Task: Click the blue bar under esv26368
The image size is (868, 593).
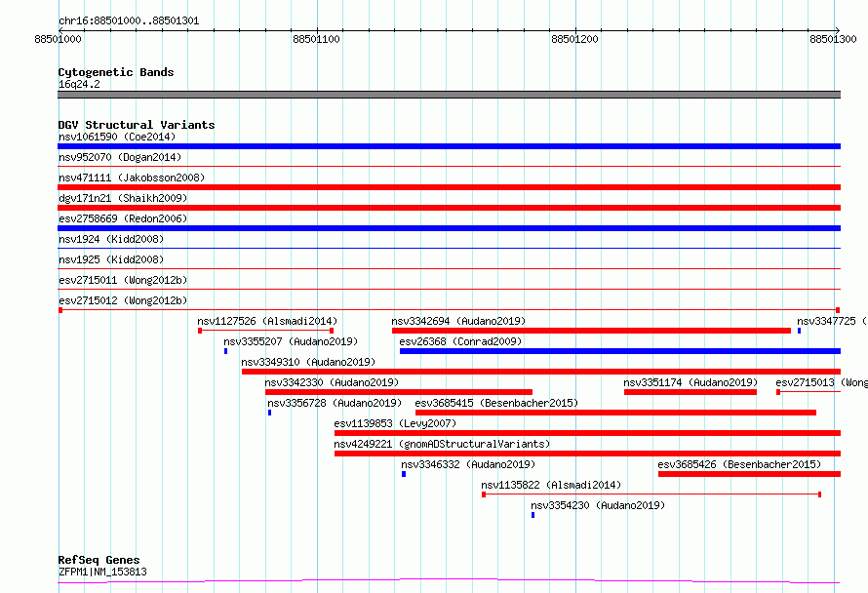Action: (x=620, y=351)
